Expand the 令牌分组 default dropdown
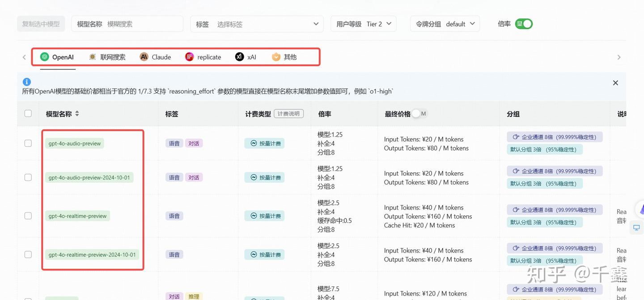Image resolution: width=644 pixels, height=300 pixels. [445, 24]
